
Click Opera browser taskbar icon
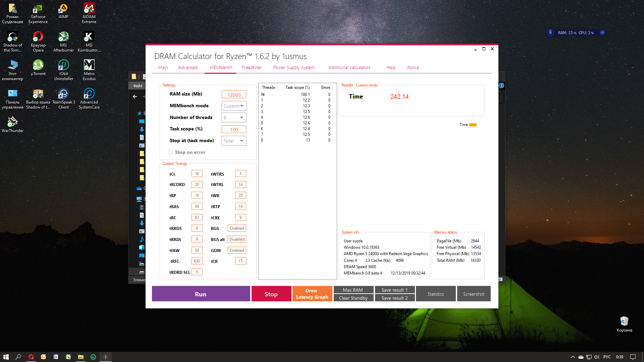click(31, 357)
